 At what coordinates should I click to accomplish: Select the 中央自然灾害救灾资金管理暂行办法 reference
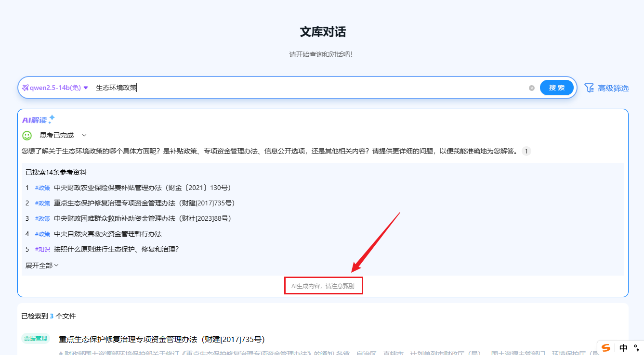click(x=107, y=234)
